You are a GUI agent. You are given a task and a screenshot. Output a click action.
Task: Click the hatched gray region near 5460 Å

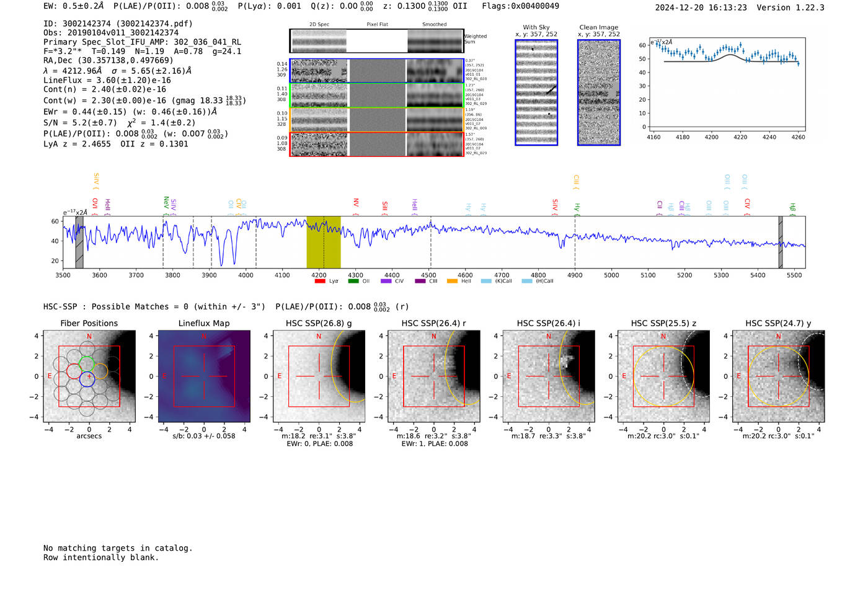tap(781, 242)
